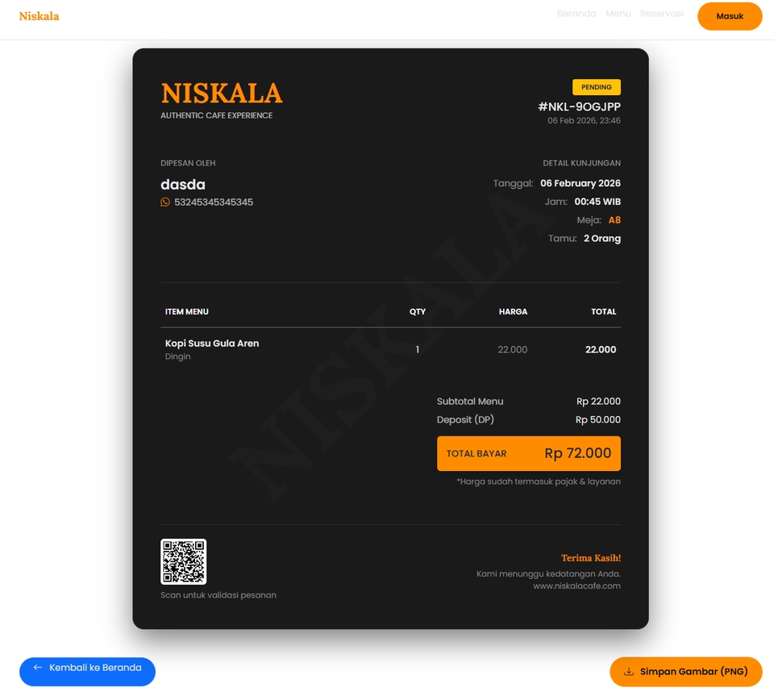The width and height of the screenshot is (774, 700).
Task: Click the ITEM MENU column header
Action: click(186, 311)
